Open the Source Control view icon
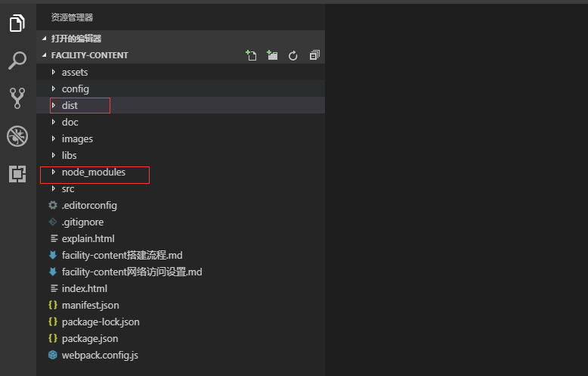 pos(17,98)
